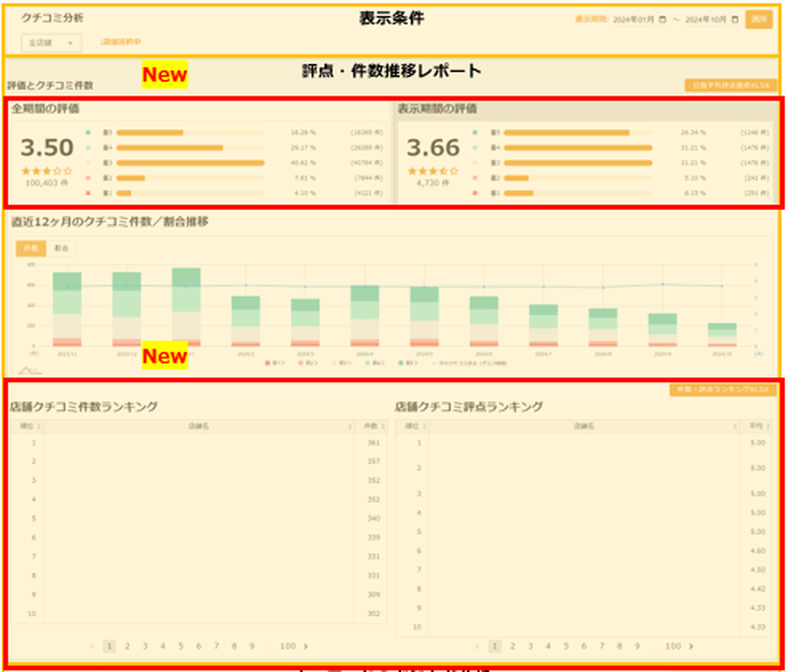Sort count ranking by 順位 column icon
The height and width of the screenshot is (672, 788).
click(37, 426)
